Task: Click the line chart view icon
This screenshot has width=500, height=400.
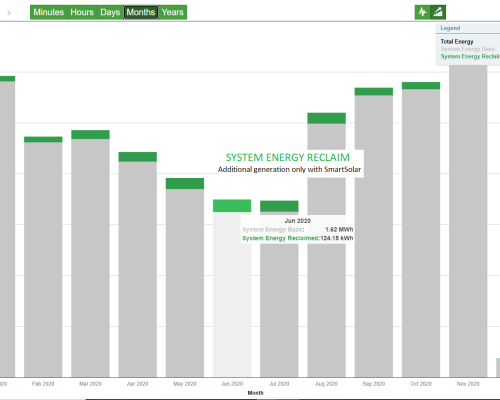Action: pos(422,12)
